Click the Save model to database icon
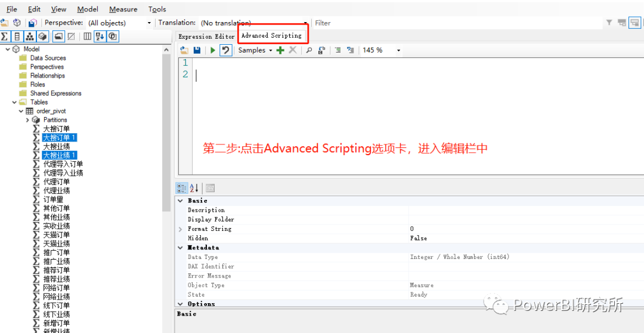 click(32, 23)
